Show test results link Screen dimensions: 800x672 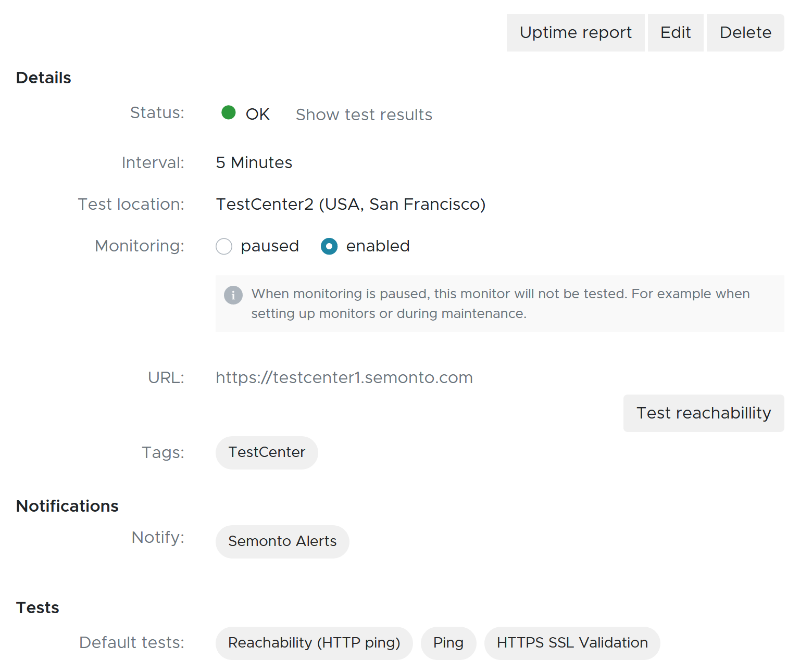click(x=364, y=115)
